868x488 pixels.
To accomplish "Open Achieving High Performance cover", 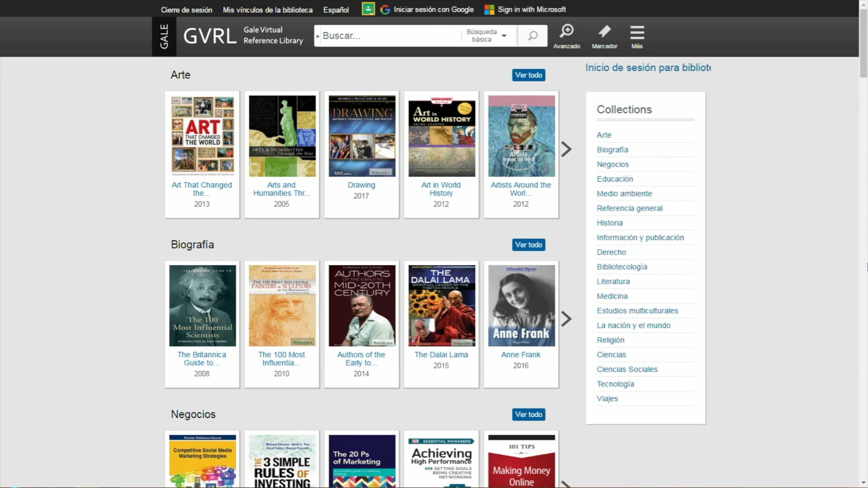I will [442, 461].
